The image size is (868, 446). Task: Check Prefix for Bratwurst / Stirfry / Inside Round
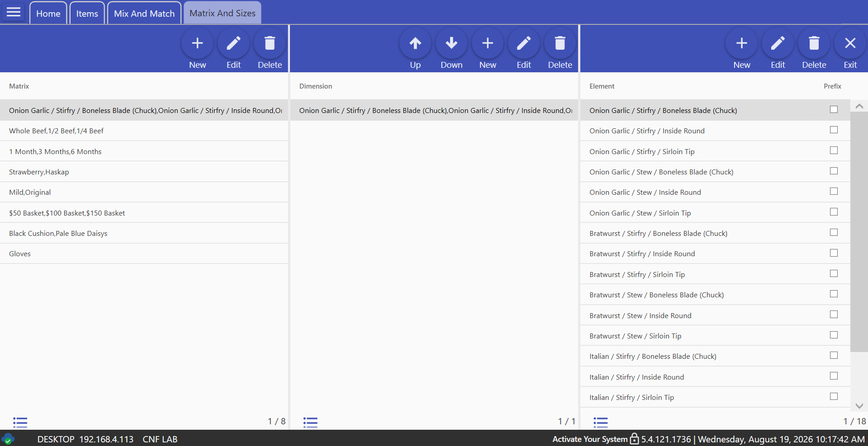[834, 253]
